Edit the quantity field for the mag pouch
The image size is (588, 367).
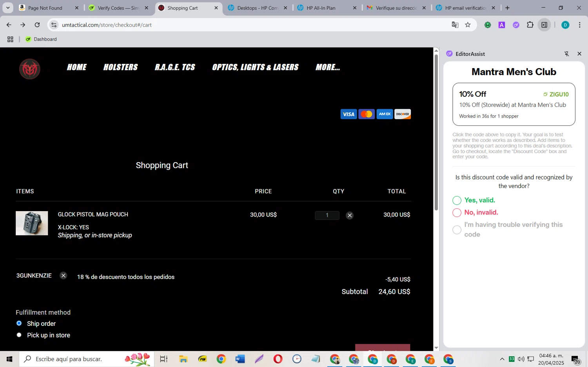click(327, 215)
